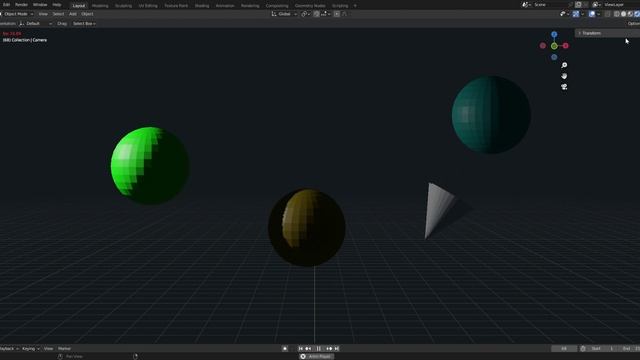Click the red X axis gizmo circle
This screenshot has width=640, height=360.
566,46
